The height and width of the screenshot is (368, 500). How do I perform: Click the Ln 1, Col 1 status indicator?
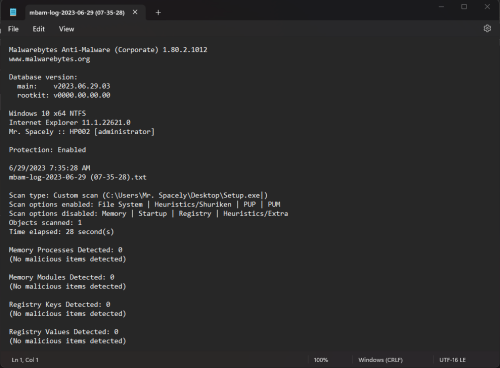[25, 360]
